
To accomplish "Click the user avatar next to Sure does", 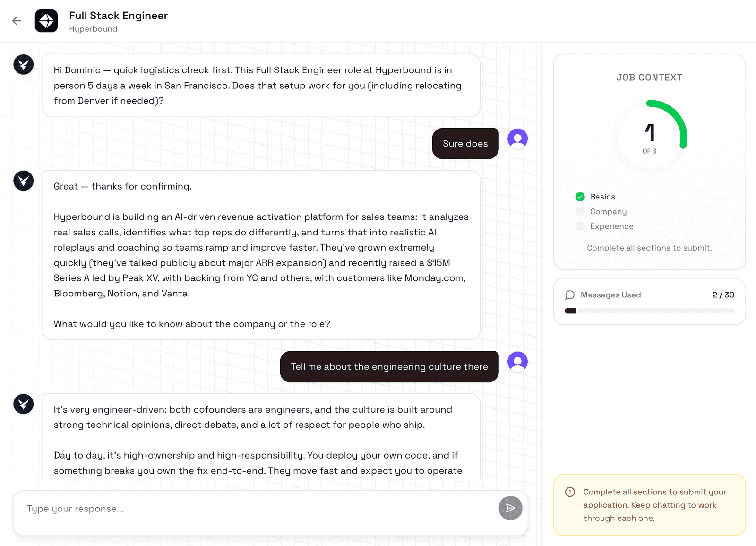I will pyautogui.click(x=517, y=139).
